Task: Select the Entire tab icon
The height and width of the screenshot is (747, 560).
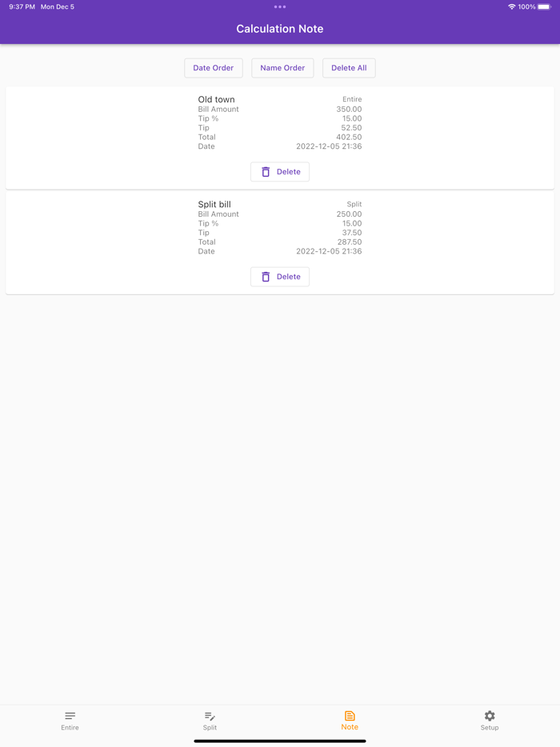Action: 70,716
